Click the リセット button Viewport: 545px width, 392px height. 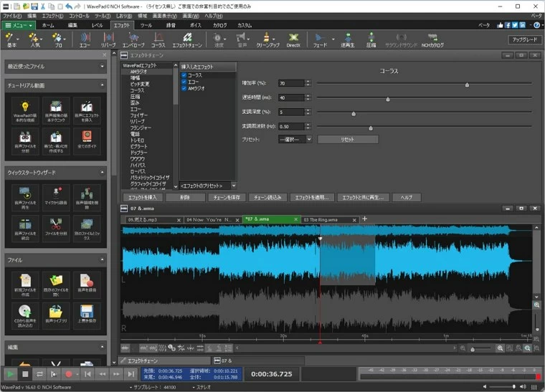pos(348,139)
